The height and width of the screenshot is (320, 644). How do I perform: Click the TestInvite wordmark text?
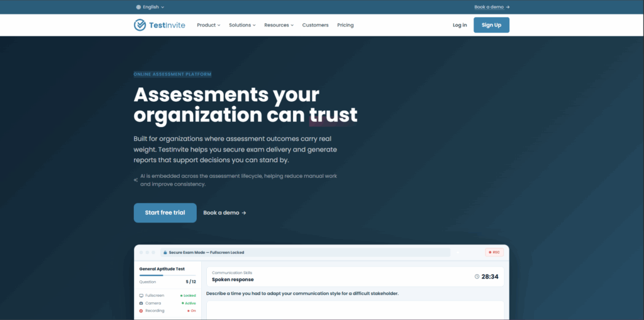[167, 25]
